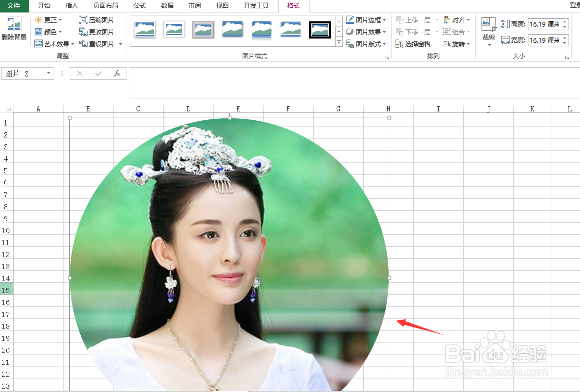Open the Rotate (旋转) menu
This screenshot has height=392, width=580.
[x=456, y=44]
